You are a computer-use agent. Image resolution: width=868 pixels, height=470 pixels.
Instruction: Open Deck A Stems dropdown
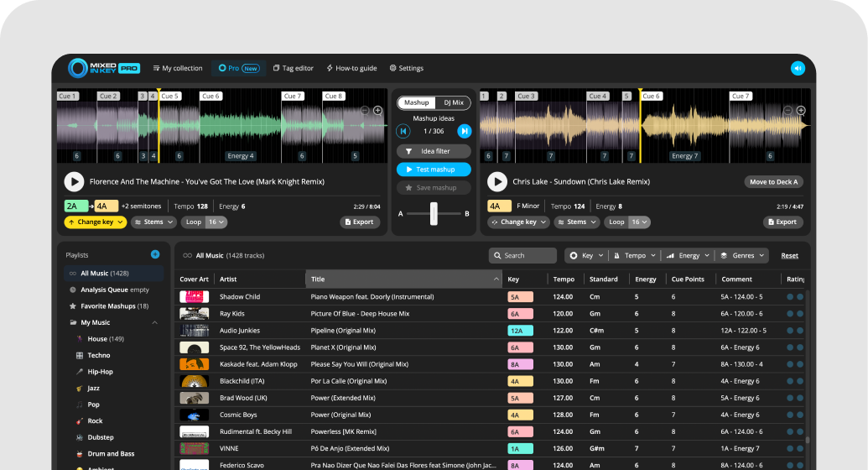pos(154,222)
